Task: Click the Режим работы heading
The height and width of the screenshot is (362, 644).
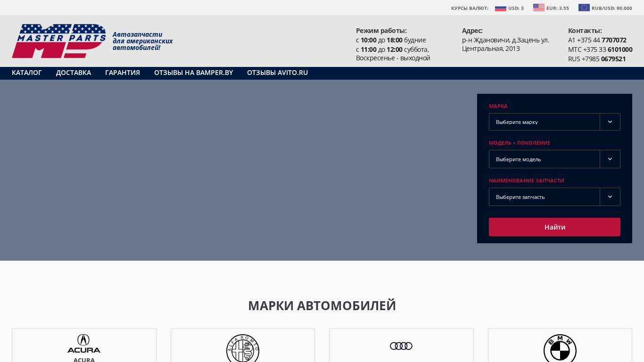Action: pyautogui.click(x=381, y=31)
